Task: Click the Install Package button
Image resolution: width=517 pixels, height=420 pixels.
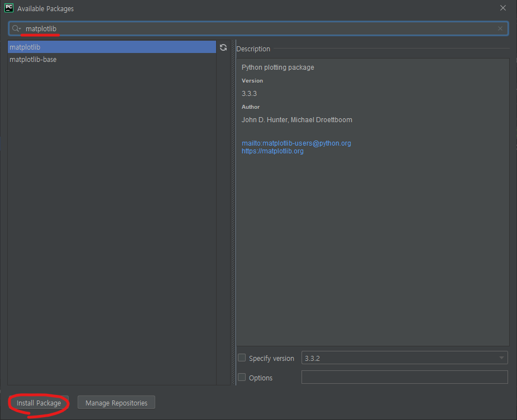Action: tap(39, 403)
